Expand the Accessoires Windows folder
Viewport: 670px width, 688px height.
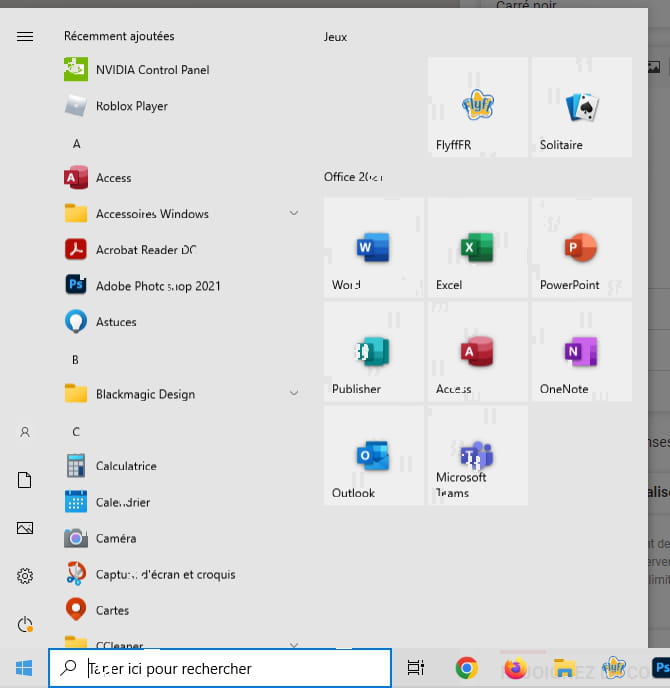(182, 214)
